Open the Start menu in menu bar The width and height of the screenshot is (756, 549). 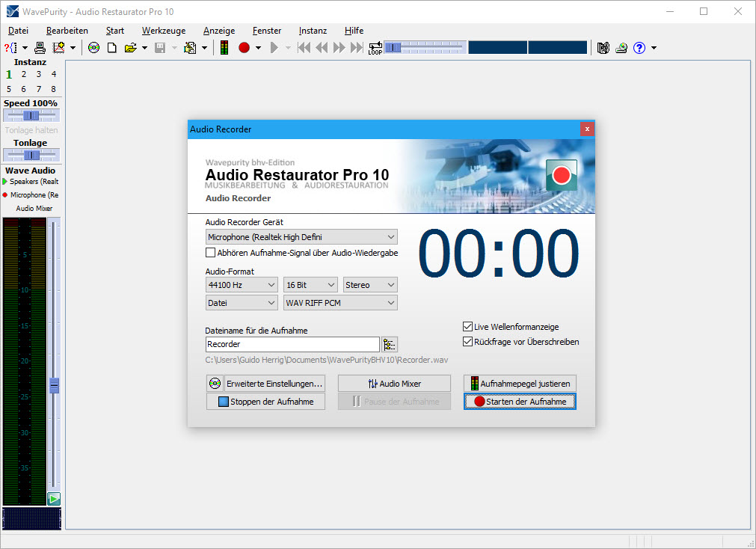point(114,31)
